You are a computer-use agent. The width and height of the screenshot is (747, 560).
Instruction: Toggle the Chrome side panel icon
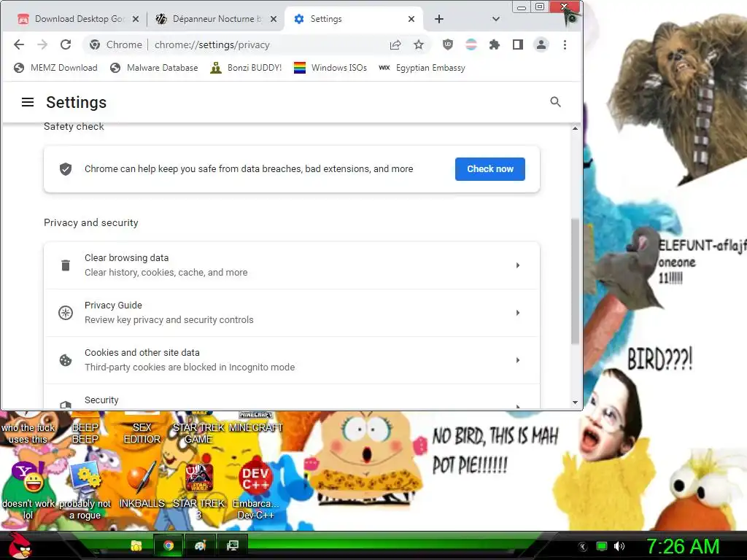(518, 44)
